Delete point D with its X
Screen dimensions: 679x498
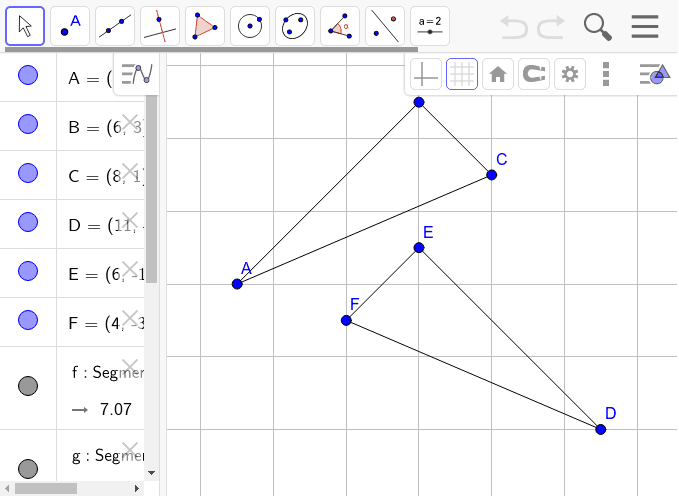pyautogui.click(x=130, y=220)
